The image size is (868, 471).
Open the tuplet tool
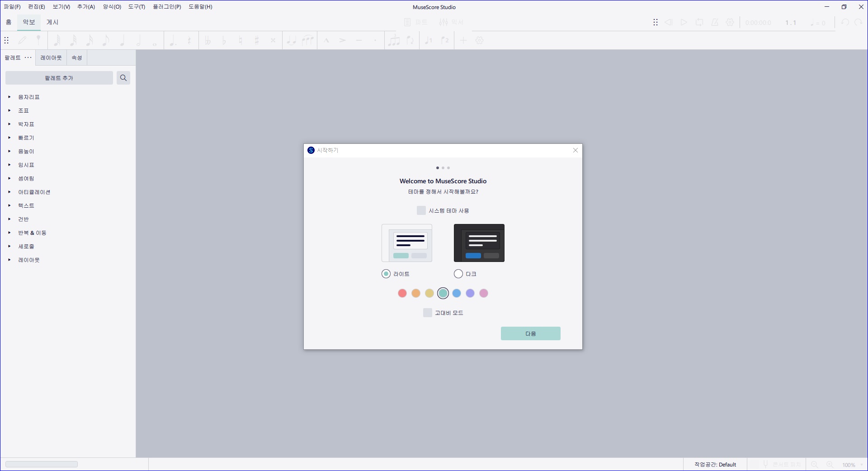pos(394,40)
